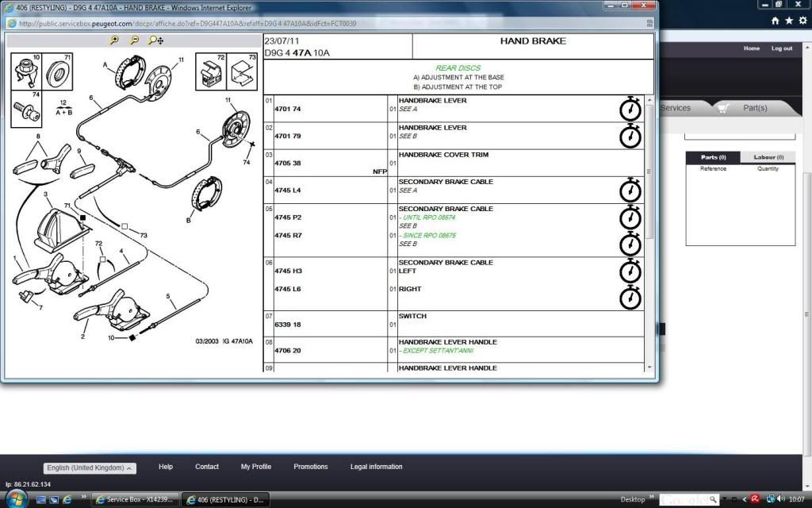
Task: Open labour time for part 4745 L6
Action: tap(630, 298)
